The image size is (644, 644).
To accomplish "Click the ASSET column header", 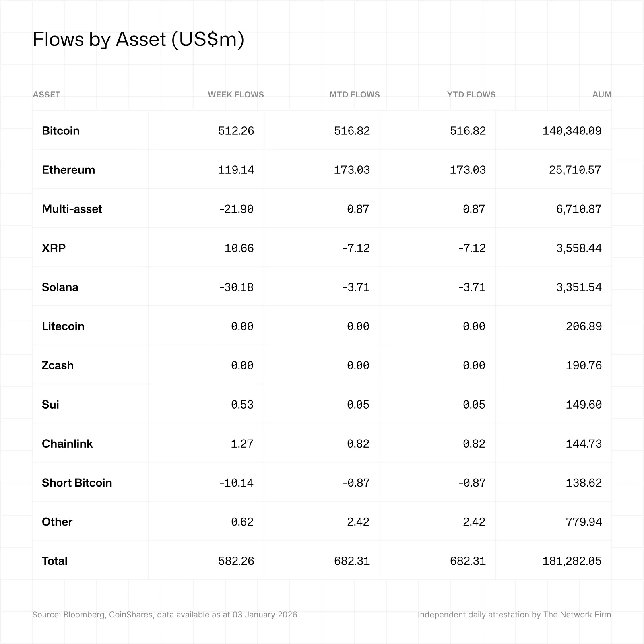I will pyautogui.click(x=46, y=95).
